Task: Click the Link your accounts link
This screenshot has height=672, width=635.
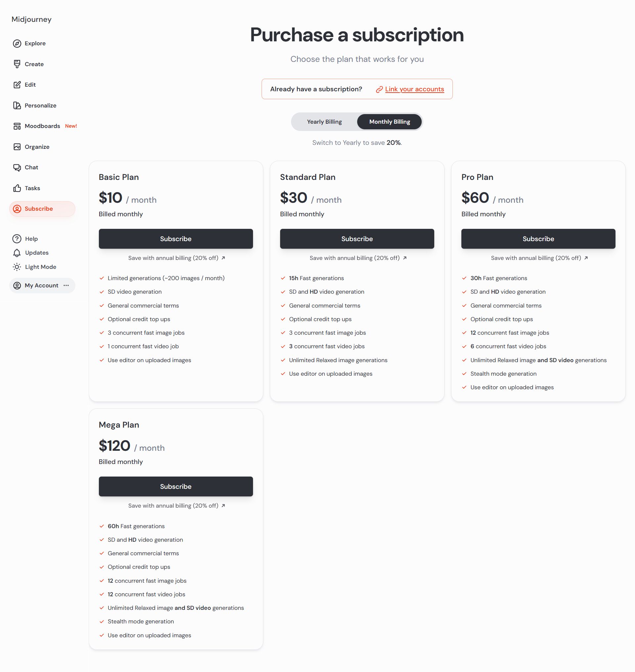Action: (x=414, y=89)
